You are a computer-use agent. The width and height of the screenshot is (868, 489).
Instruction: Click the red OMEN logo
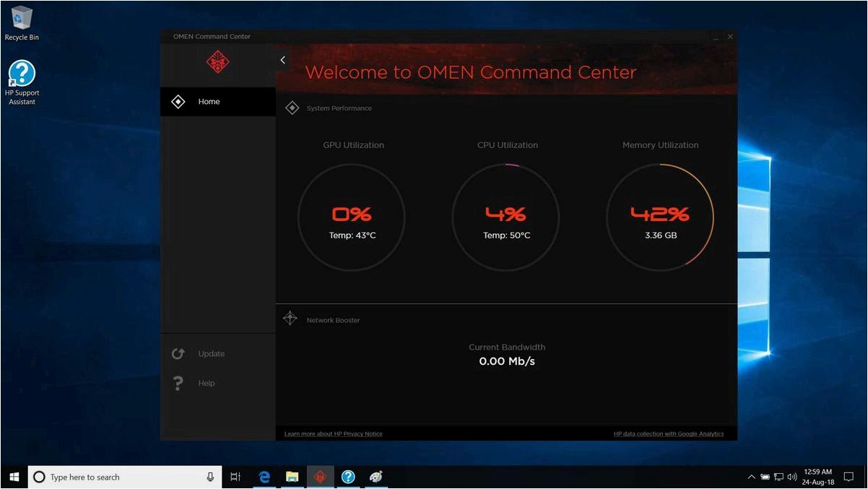[x=217, y=62]
